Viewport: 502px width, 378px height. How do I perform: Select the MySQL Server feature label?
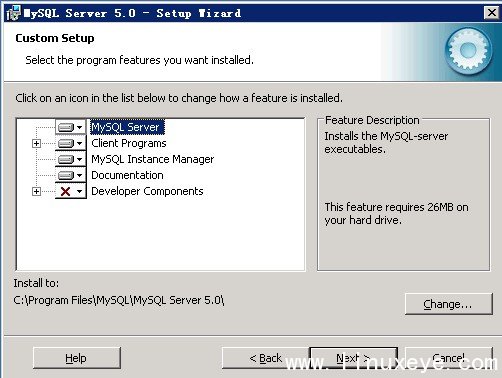click(127, 127)
